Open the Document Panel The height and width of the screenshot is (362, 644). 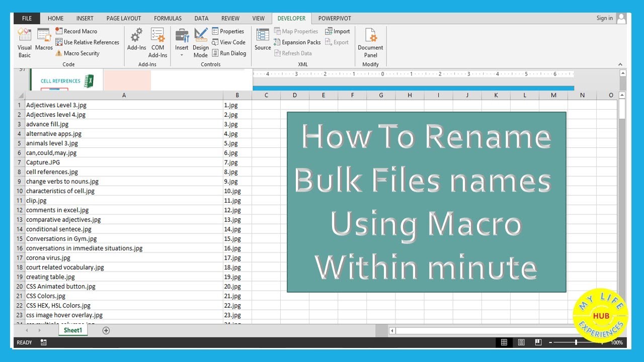click(x=371, y=43)
